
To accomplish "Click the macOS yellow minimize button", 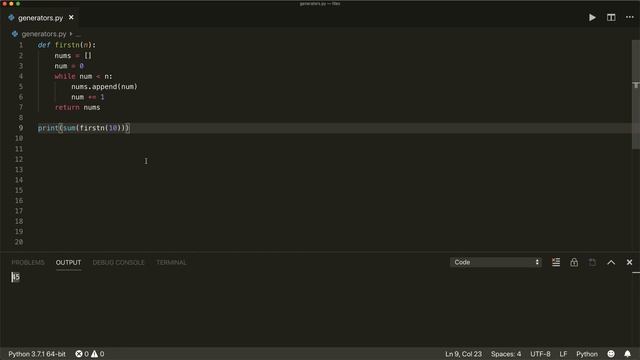I will (11, 3).
